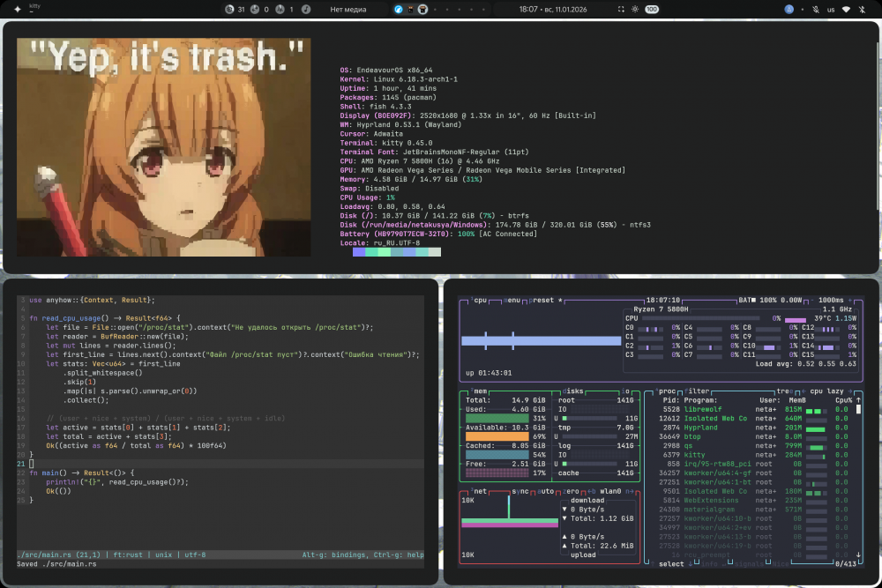
Task: Open the Telegram workspace icon in top bar
Action: [x=399, y=9]
